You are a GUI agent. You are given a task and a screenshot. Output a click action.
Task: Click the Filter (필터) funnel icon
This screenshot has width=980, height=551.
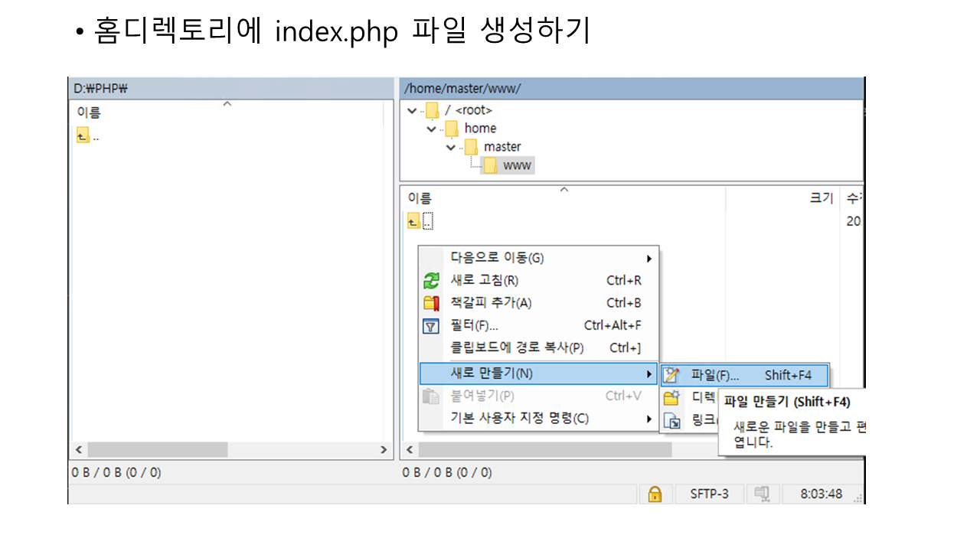(432, 326)
